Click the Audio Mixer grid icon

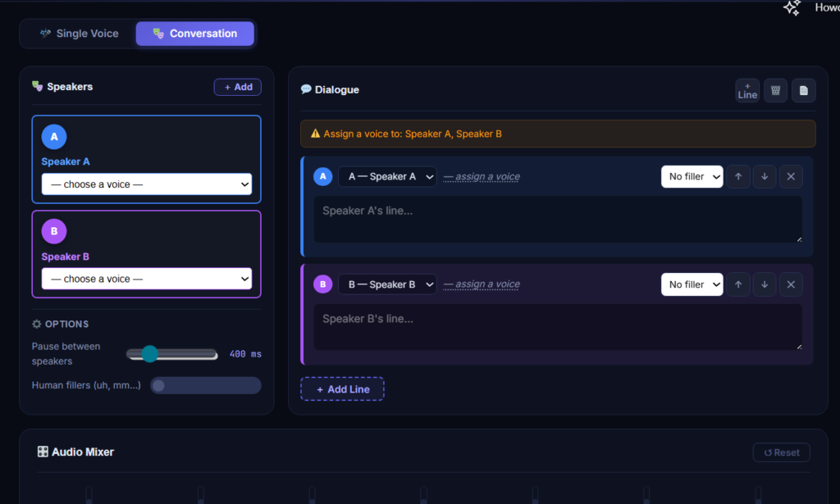43,452
